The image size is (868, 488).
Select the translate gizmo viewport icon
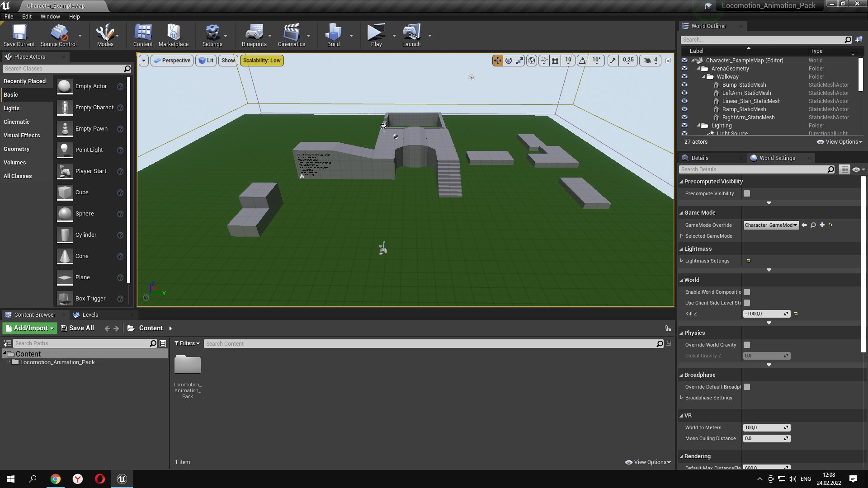point(497,61)
